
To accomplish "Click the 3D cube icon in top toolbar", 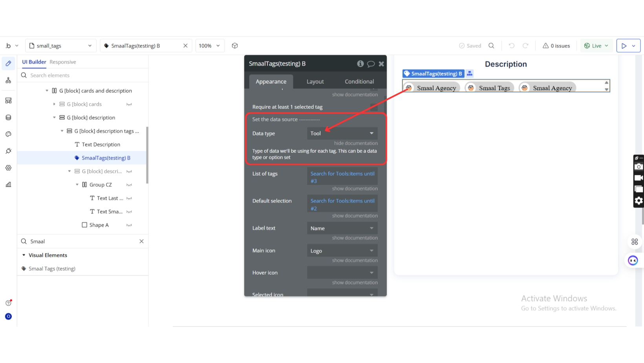I will (x=235, y=46).
